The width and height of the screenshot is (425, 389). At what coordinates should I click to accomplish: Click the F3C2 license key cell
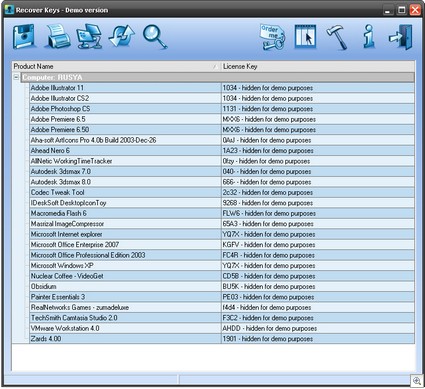pyautogui.click(x=318, y=318)
